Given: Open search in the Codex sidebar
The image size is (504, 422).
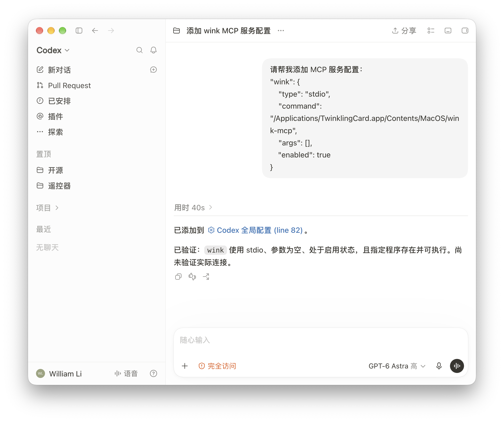Looking at the screenshot, I should (x=139, y=50).
